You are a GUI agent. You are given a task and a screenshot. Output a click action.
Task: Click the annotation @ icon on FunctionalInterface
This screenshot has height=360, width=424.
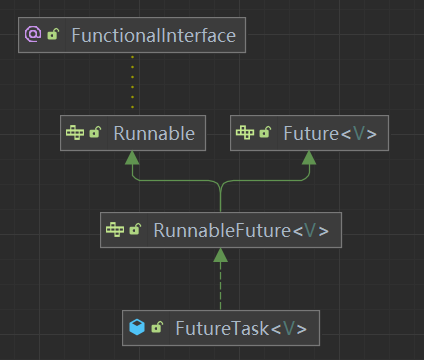(x=33, y=35)
